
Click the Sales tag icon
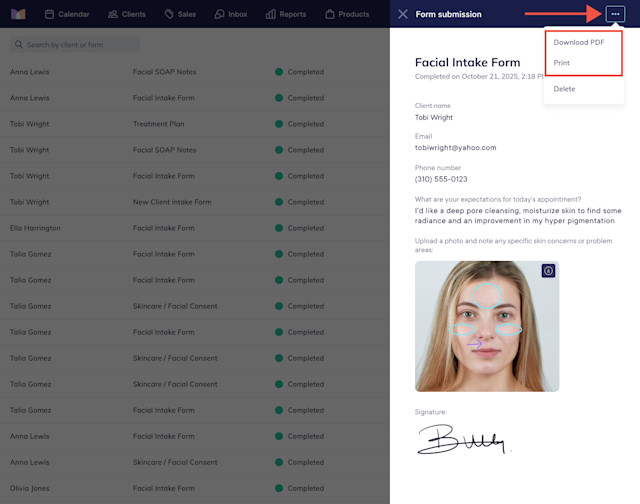pos(169,14)
